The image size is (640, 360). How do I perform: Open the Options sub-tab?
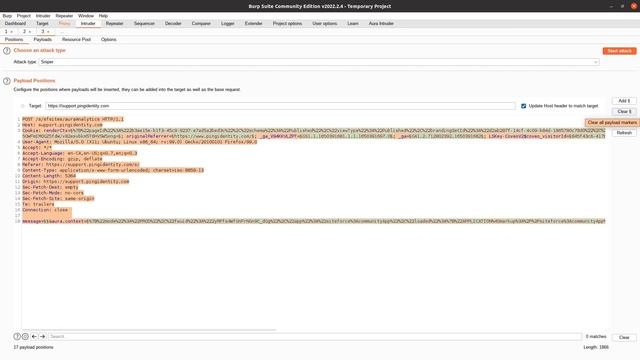(109, 40)
